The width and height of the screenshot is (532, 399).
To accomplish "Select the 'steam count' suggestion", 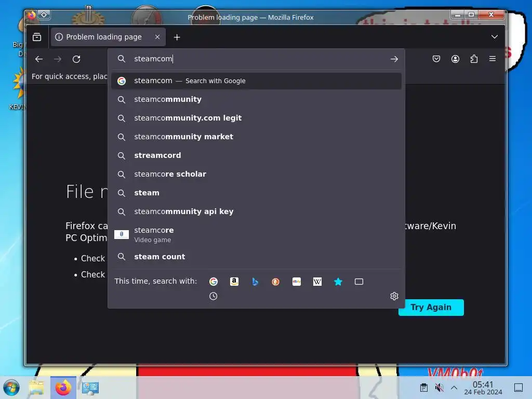I will click(256, 257).
